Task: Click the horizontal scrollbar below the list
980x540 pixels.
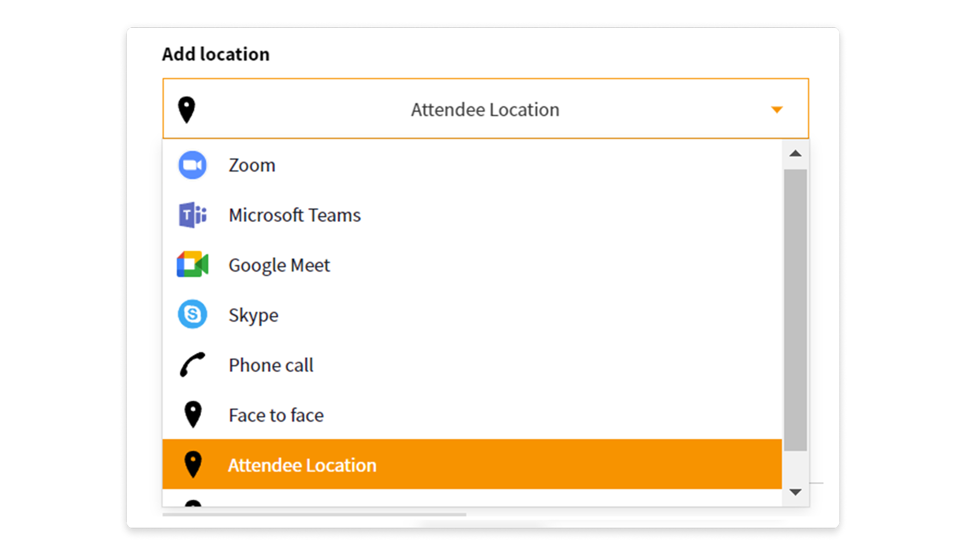Action: click(x=314, y=514)
